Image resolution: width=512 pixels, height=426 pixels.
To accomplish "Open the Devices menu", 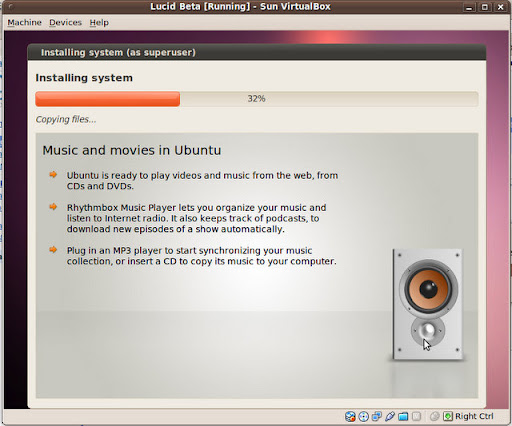I will coord(65,22).
